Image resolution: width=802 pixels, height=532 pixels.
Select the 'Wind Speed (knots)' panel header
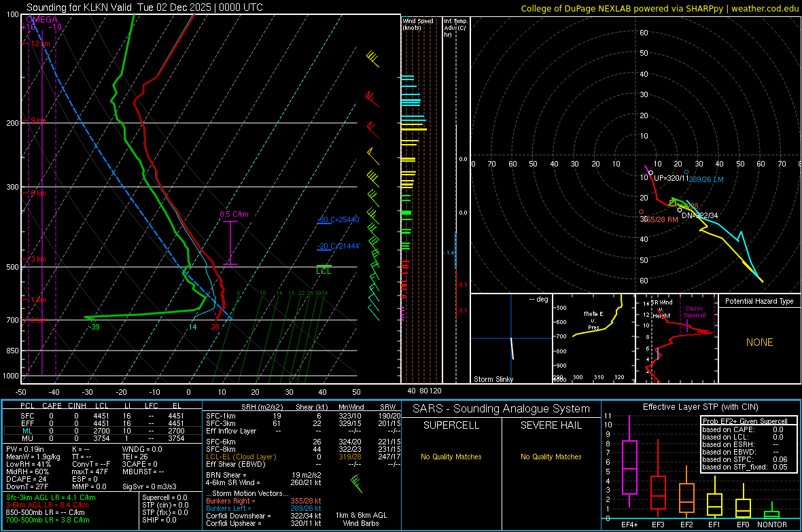(417, 24)
